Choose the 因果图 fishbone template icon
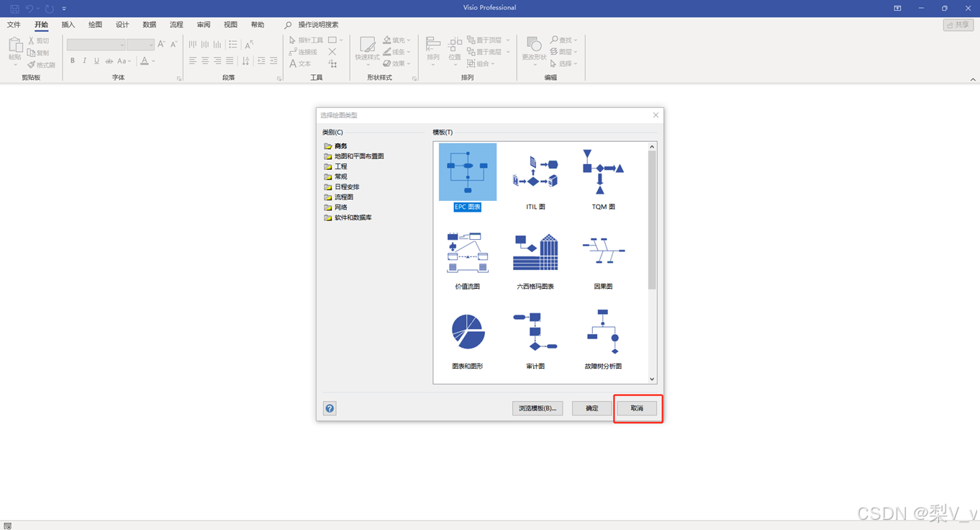The image size is (980, 530). tap(603, 251)
